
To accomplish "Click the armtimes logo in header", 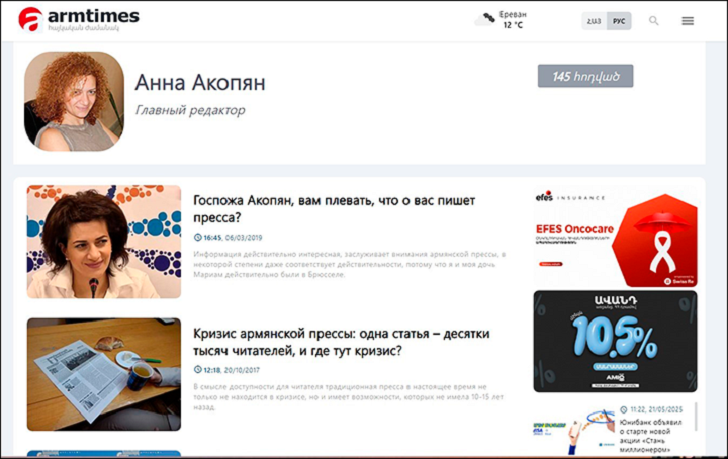I will click(78, 19).
